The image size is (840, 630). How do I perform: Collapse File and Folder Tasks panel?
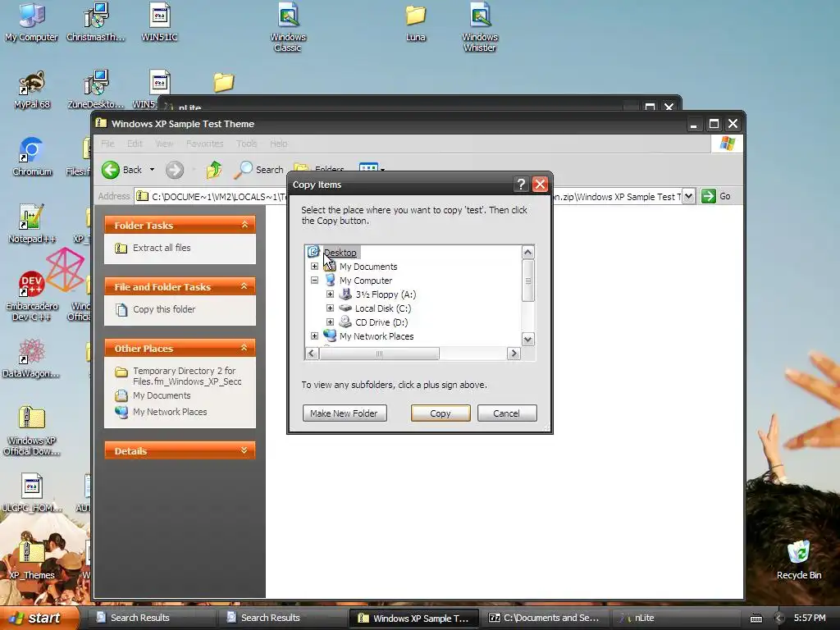(x=244, y=286)
